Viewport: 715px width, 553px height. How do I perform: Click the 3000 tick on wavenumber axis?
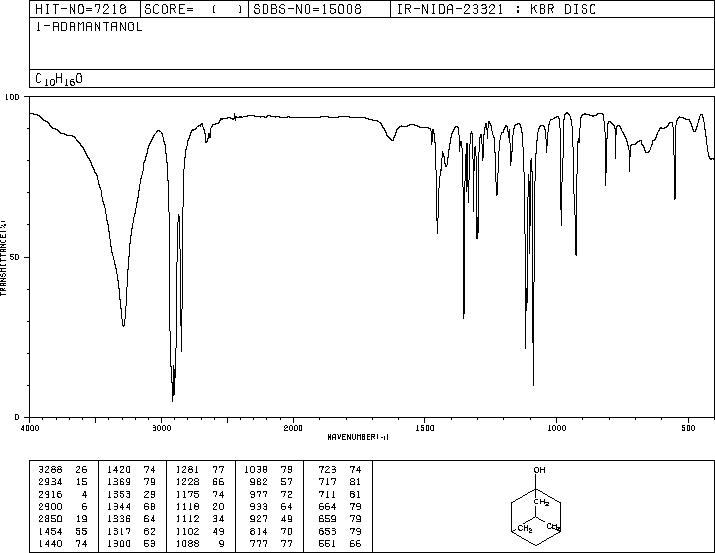tap(161, 428)
